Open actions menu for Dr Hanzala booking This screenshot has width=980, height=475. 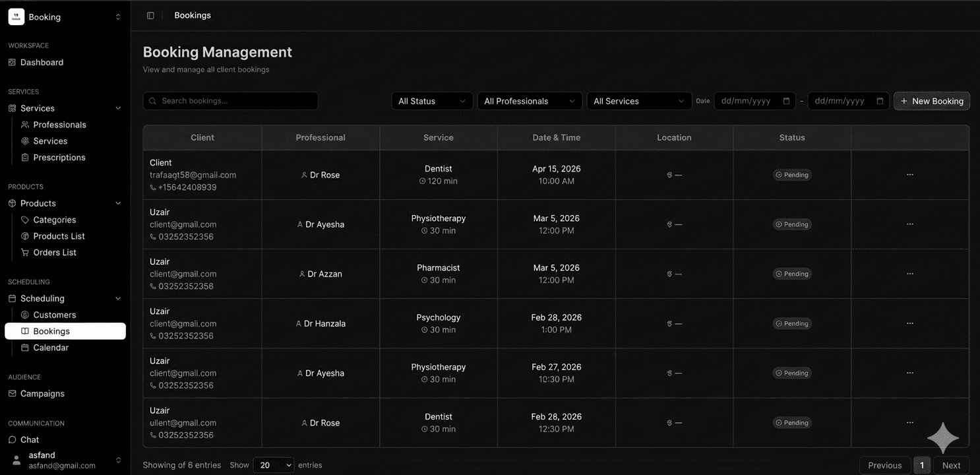pyautogui.click(x=909, y=323)
